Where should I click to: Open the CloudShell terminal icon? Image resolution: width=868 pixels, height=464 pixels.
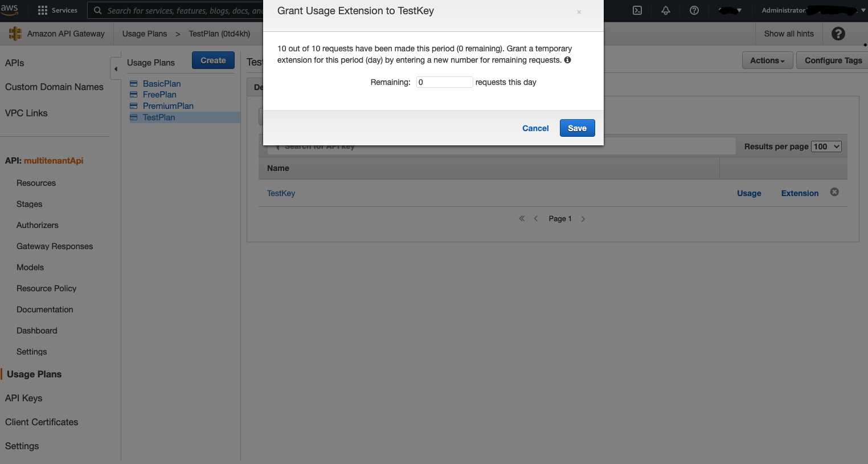click(x=637, y=10)
